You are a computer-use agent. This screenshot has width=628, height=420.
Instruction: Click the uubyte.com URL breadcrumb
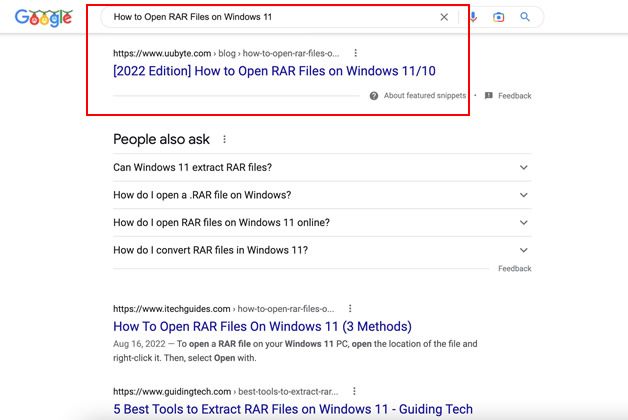pyautogui.click(x=226, y=53)
